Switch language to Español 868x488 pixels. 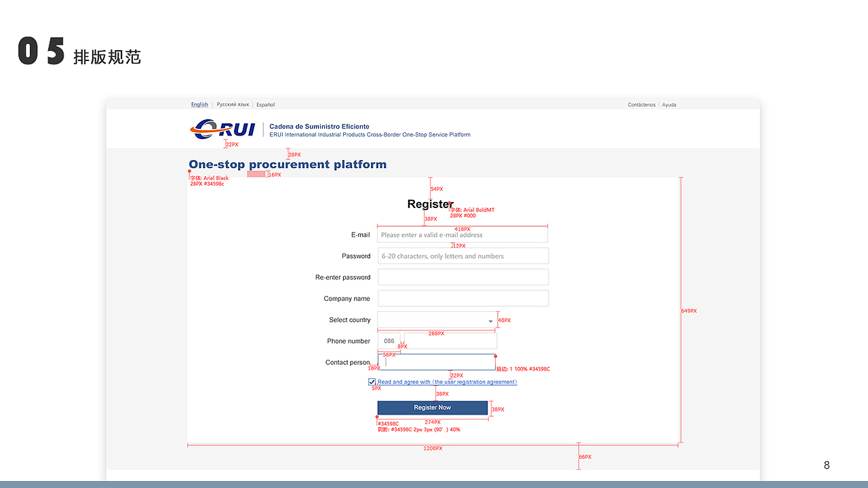tap(265, 104)
